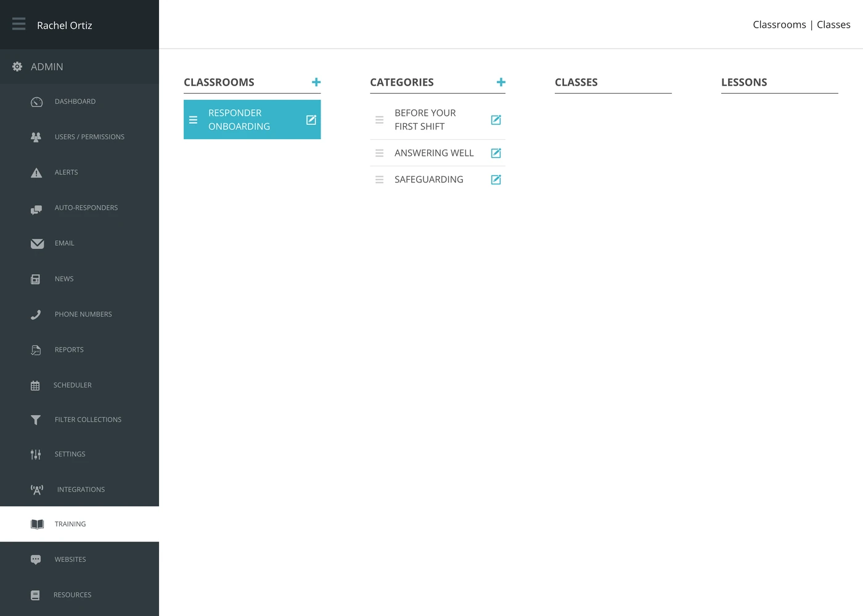Click the Resources book icon
Screen dimensions: 863x616
tap(35, 595)
